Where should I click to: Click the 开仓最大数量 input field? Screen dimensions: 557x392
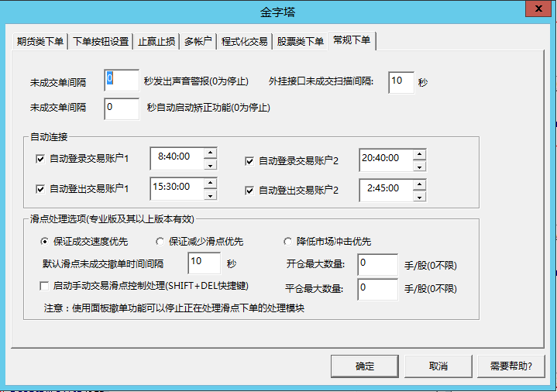[x=376, y=264]
